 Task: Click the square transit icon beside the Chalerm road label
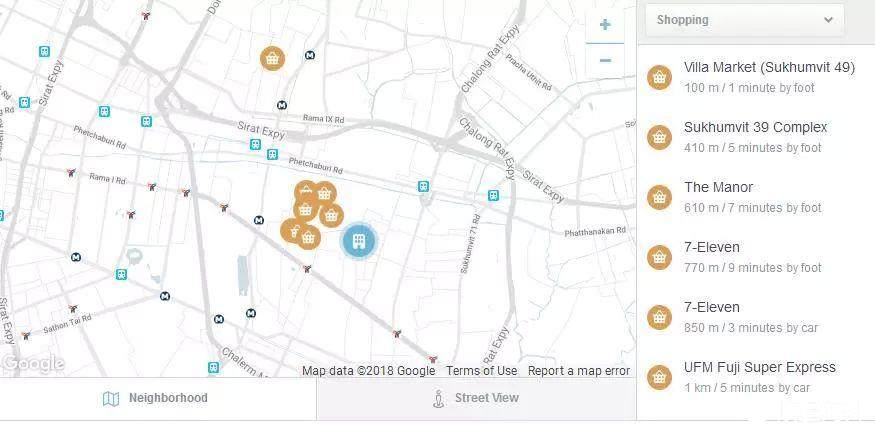213,367
